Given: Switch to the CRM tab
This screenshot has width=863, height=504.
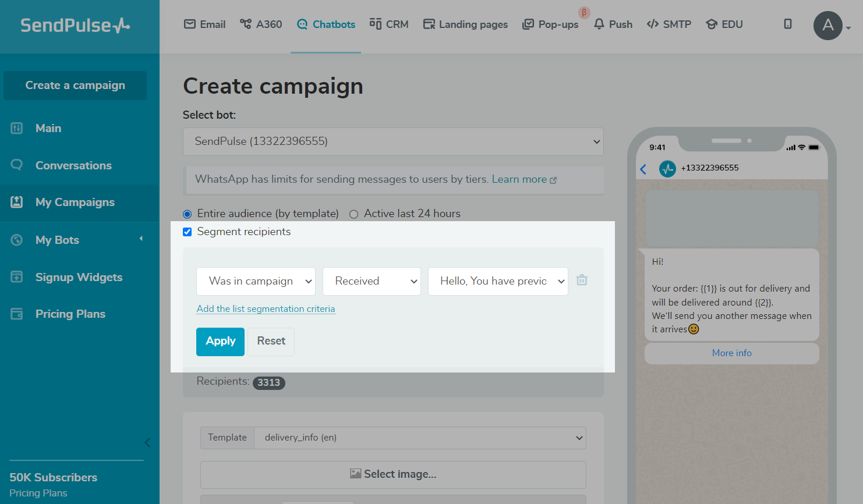Looking at the screenshot, I should point(389,24).
